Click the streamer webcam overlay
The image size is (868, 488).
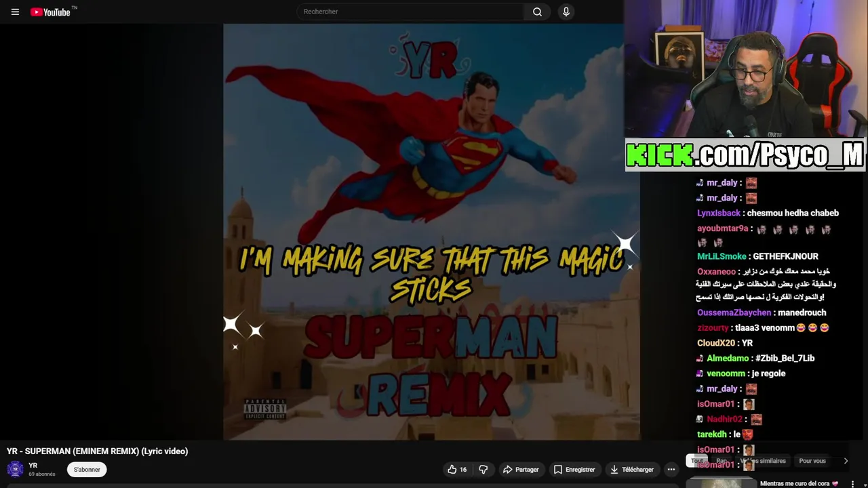[x=746, y=69]
